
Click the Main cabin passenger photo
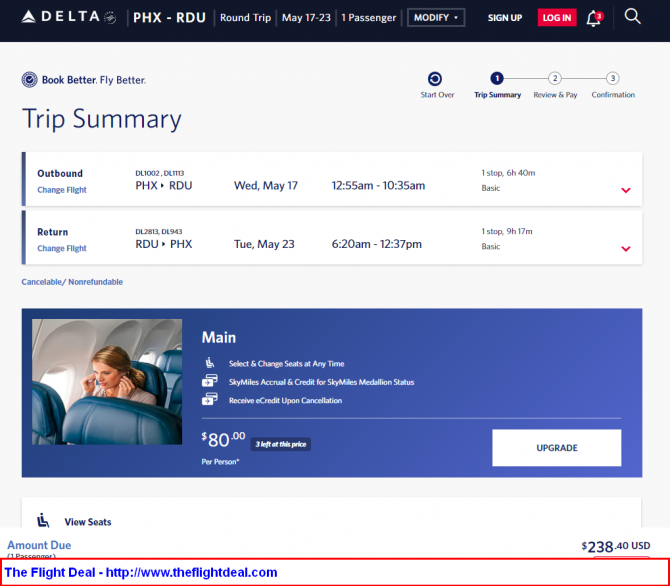tap(107, 382)
